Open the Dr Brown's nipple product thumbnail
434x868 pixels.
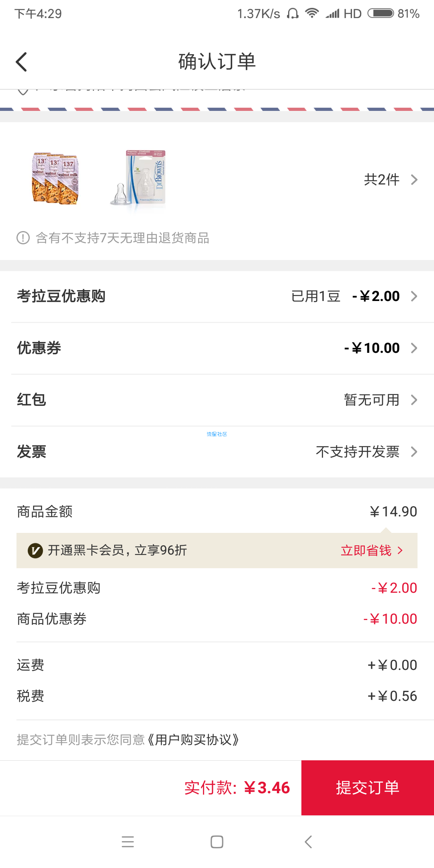click(139, 178)
